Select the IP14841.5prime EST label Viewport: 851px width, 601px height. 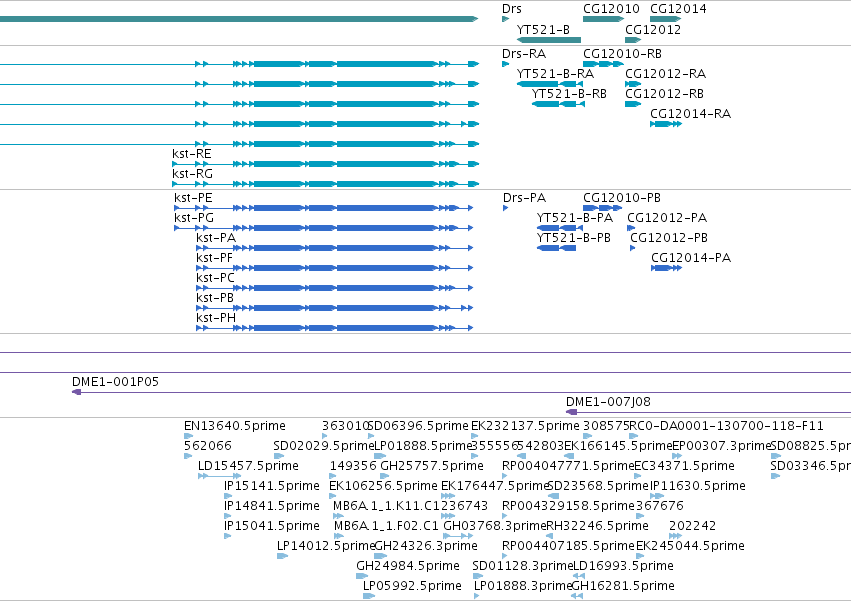click(x=271, y=507)
